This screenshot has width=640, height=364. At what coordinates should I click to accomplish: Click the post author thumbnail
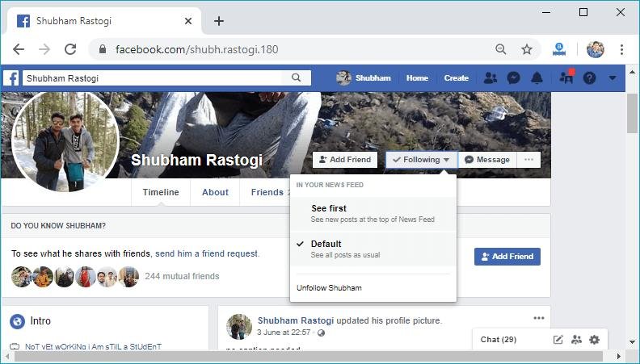point(239,327)
